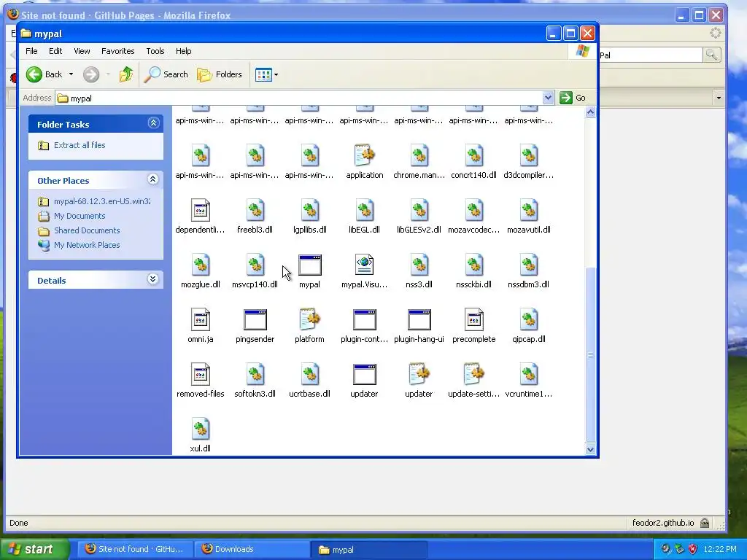The image size is (747, 560).
Task: Select concrt140.dll file icon
Action: point(473,156)
